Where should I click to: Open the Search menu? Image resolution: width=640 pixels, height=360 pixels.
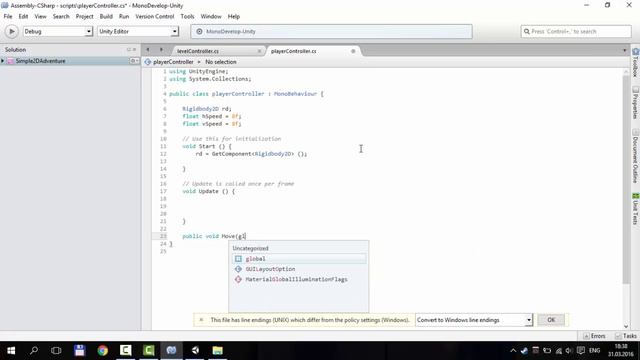click(61, 16)
